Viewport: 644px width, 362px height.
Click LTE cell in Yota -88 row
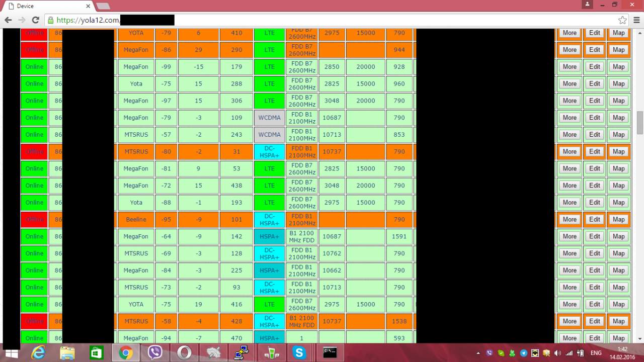[x=269, y=203]
